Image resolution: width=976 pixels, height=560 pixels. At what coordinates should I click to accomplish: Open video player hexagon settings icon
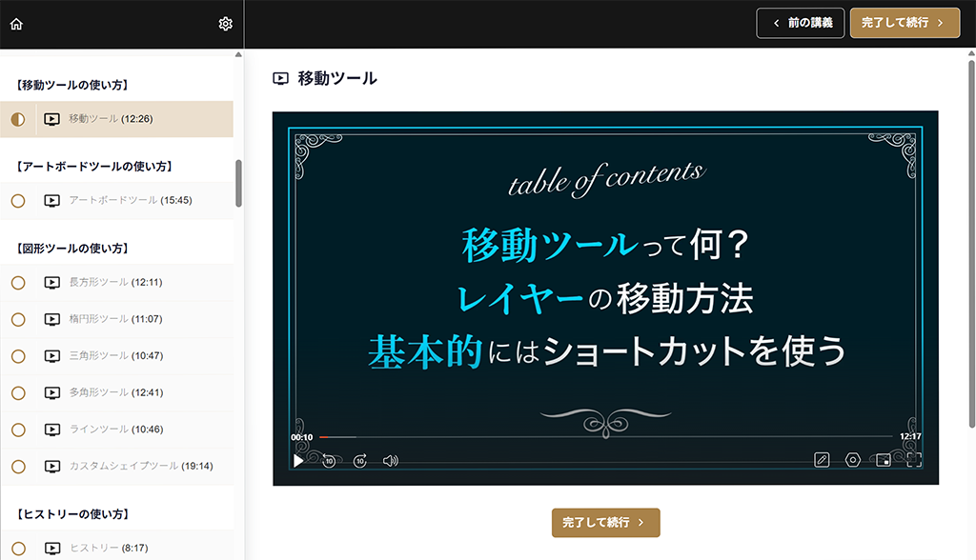tap(853, 460)
